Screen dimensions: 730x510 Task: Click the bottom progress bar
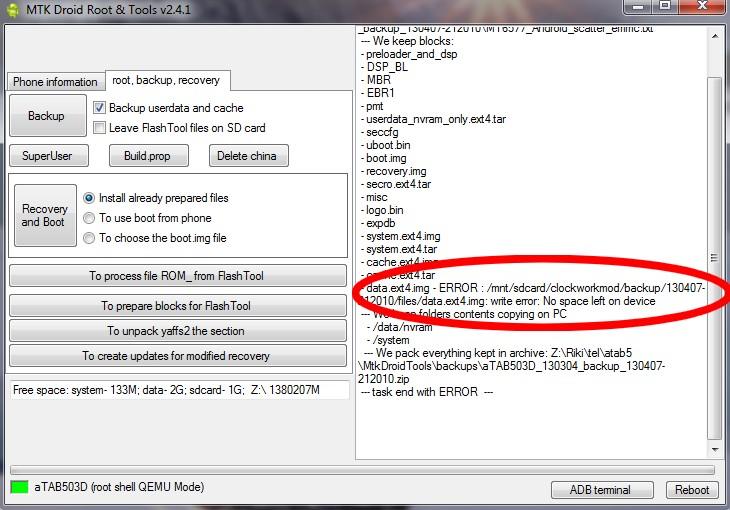(362, 470)
